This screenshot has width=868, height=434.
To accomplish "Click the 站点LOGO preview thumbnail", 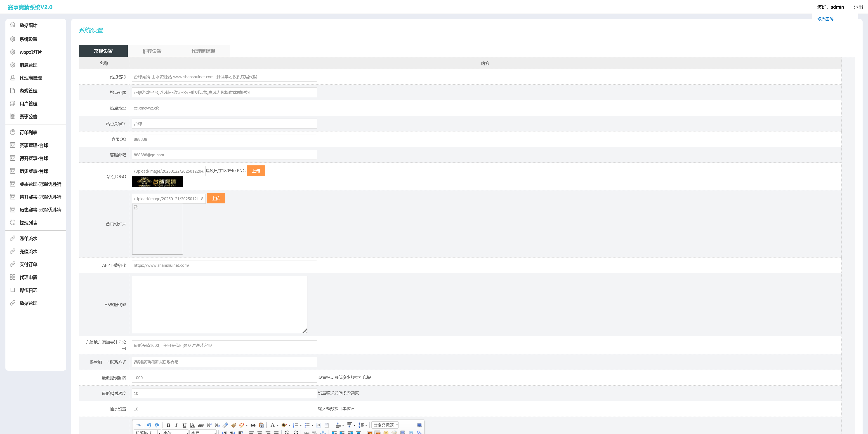I will click(x=157, y=182).
